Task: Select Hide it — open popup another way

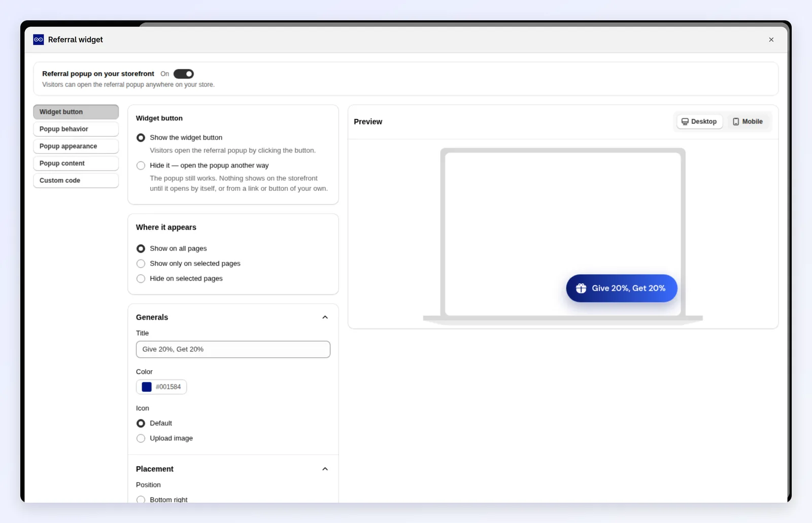Action: click(x=141, y=166)
